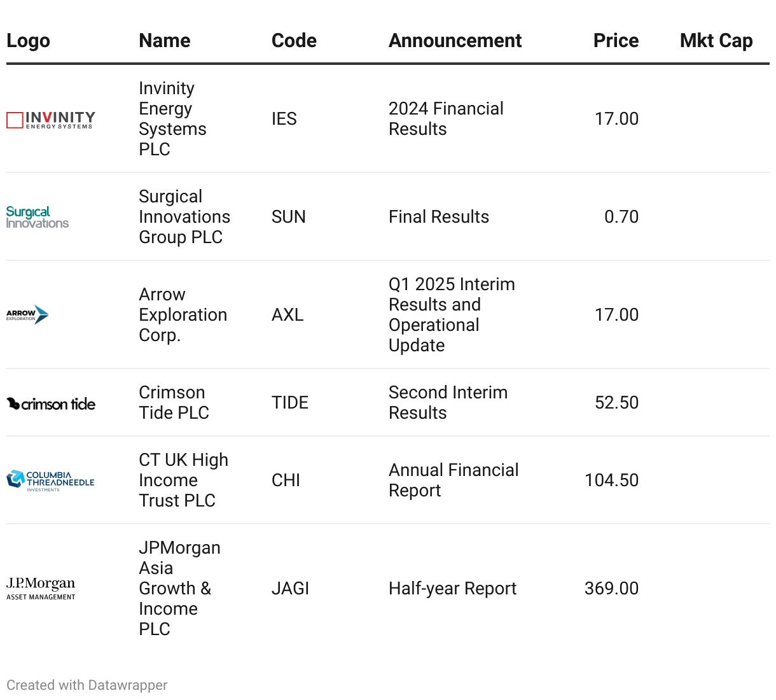Screen dimensions: 776x700
Task: Click the Surgical Innovations logo
Action: coord(38,217)
